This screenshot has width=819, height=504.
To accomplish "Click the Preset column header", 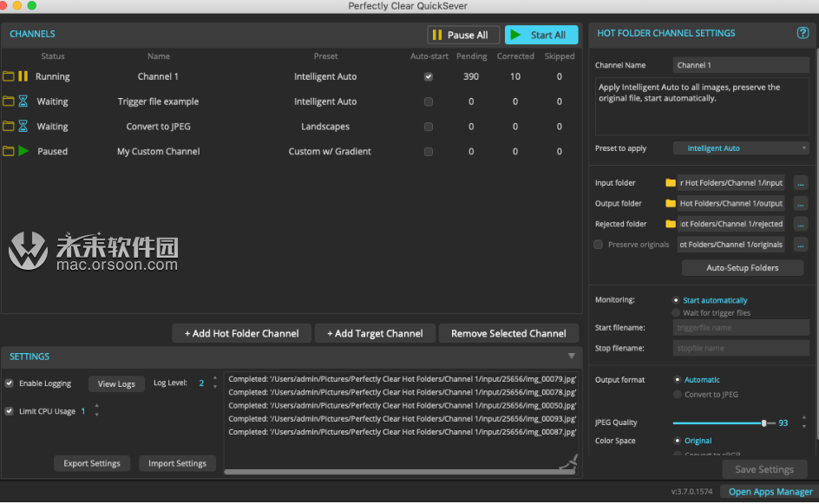I will 325,56.
